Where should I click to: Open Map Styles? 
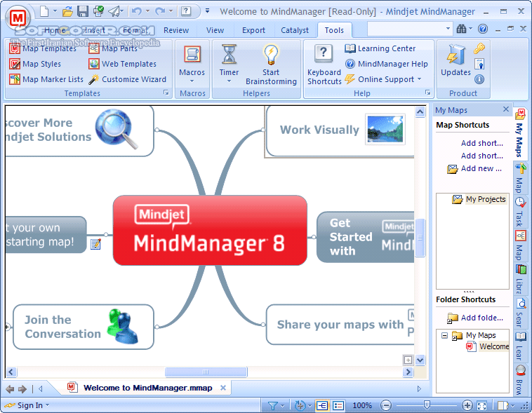(35, 64)
